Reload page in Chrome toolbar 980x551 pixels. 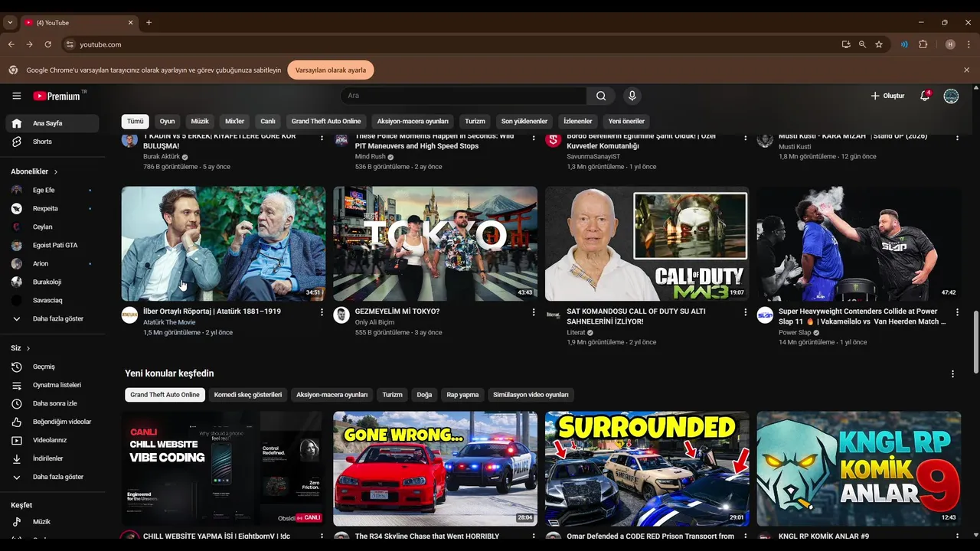[47, 44]
